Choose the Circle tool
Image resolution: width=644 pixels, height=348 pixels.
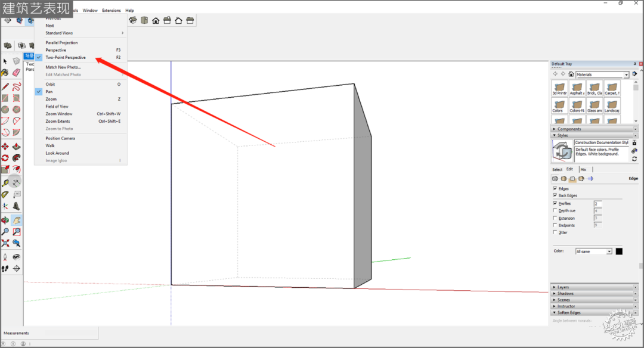click(5, 110)
